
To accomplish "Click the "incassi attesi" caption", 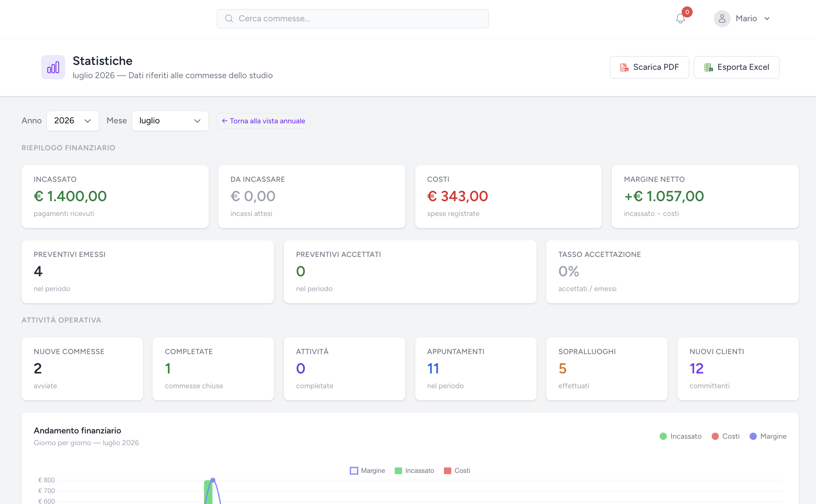I will click(251, 214).
